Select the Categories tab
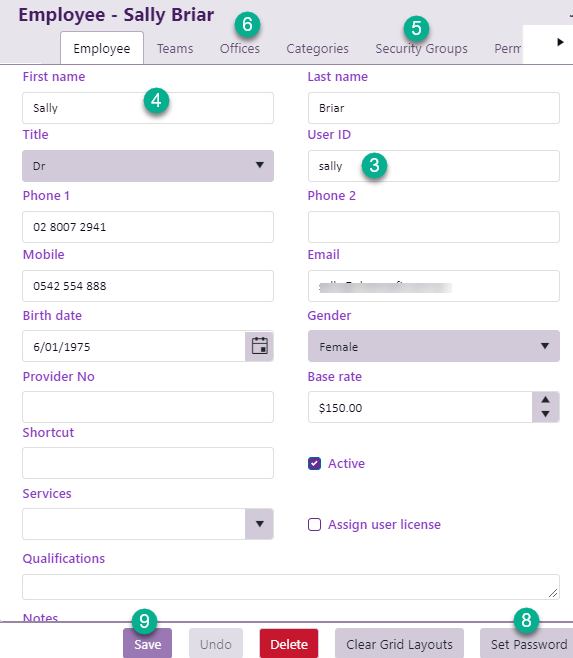Image resolution: width=573 pixels, height=658 pixels. [x=317, y=49]
